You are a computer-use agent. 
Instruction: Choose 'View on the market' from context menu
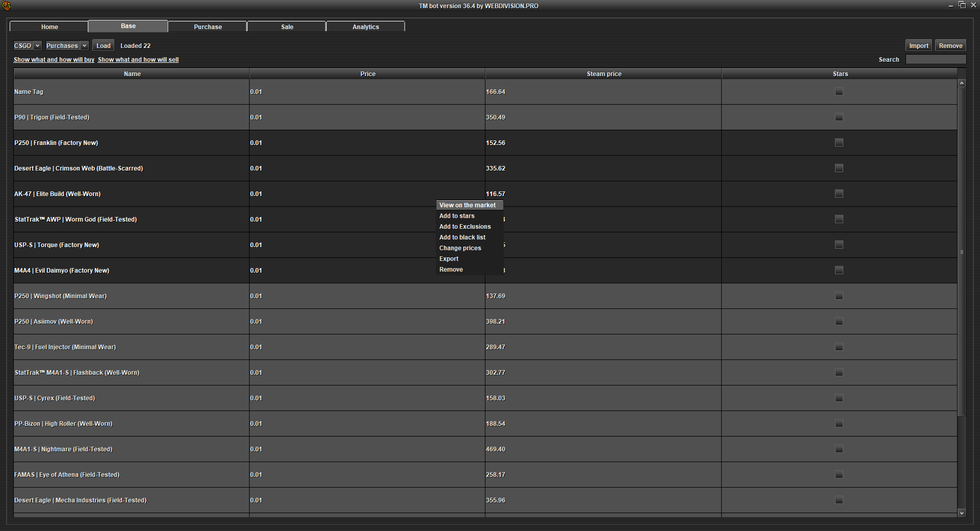tap(467, 205)
